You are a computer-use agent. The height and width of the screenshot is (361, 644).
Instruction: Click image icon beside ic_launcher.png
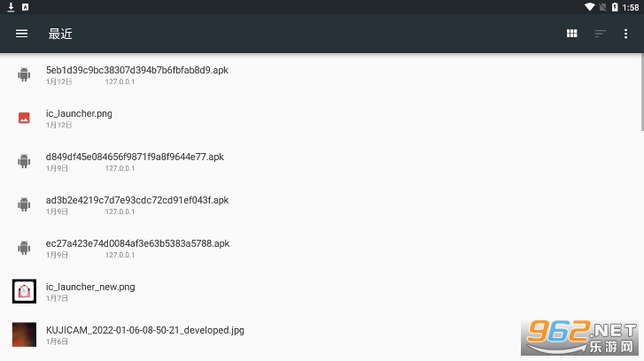point(24,119)
